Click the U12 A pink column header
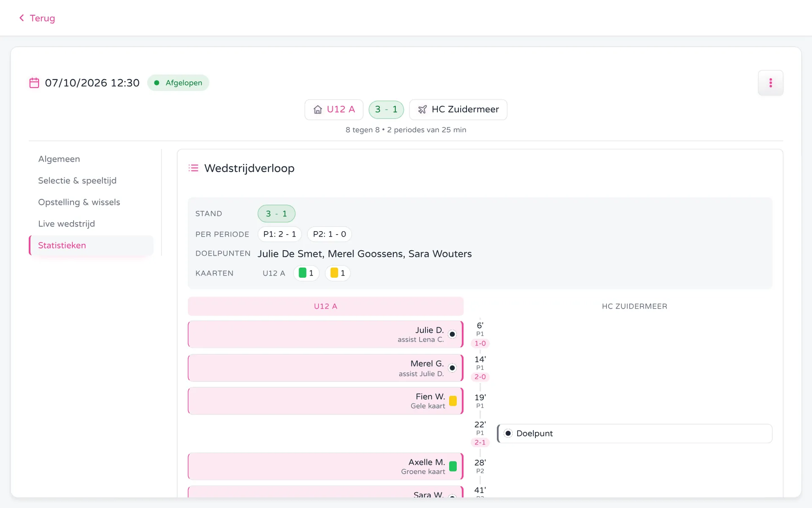The width and height of the screenshot is (812, 508). click(326, 306)
